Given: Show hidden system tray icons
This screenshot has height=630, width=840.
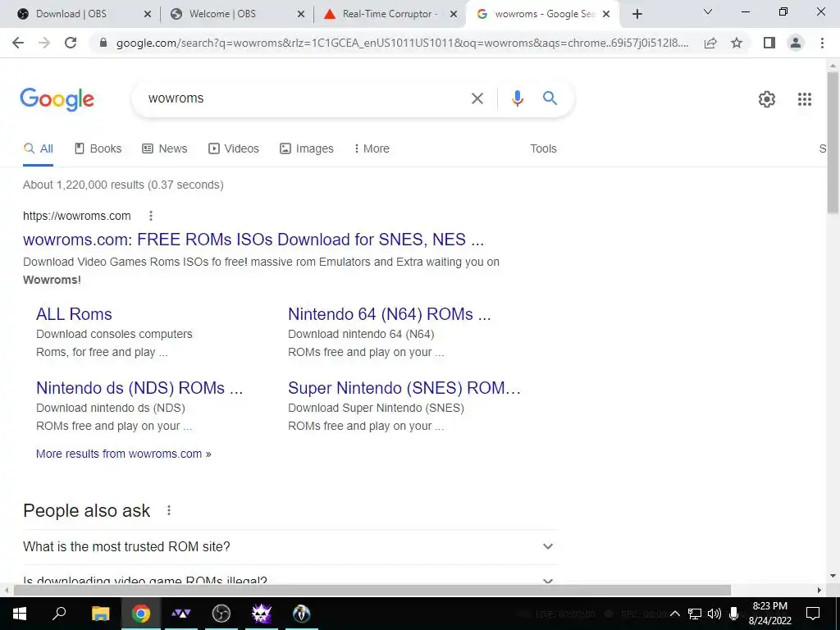Looking at the screenshot, I should [x=675, y=614].
